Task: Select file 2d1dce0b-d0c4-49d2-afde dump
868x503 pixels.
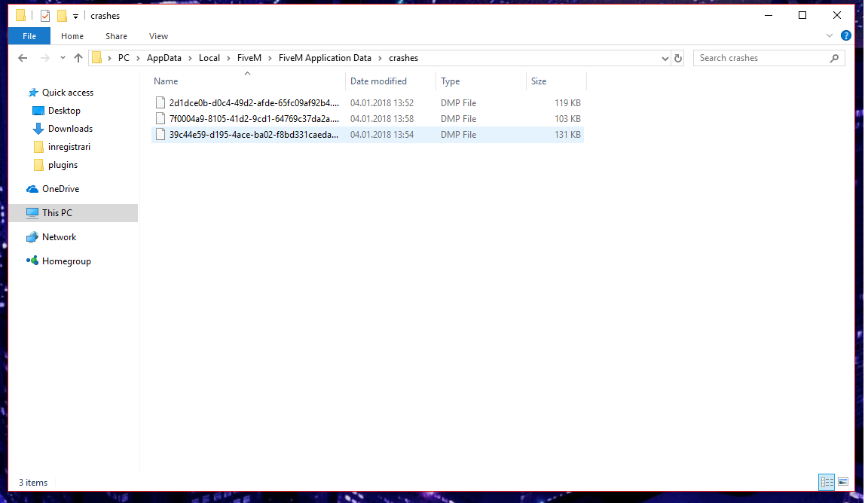Action: (254, 103)
